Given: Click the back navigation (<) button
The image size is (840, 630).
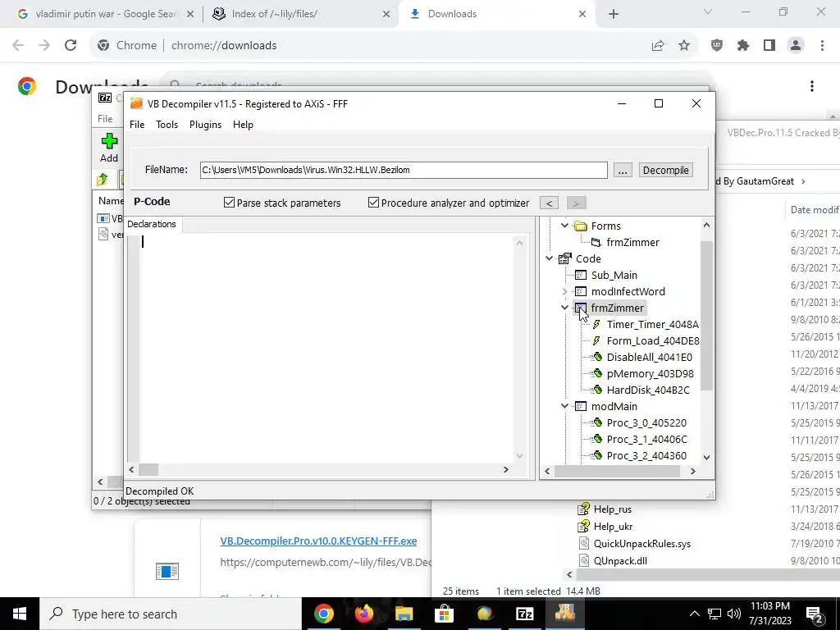Looking at the screenshot, I should pyautogui.click(x=549, y=203).
